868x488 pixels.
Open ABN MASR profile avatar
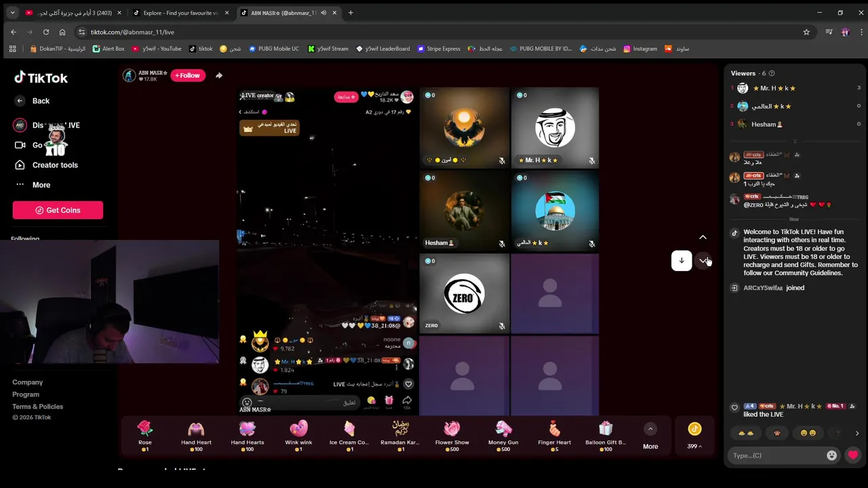[x=129, y=75]
